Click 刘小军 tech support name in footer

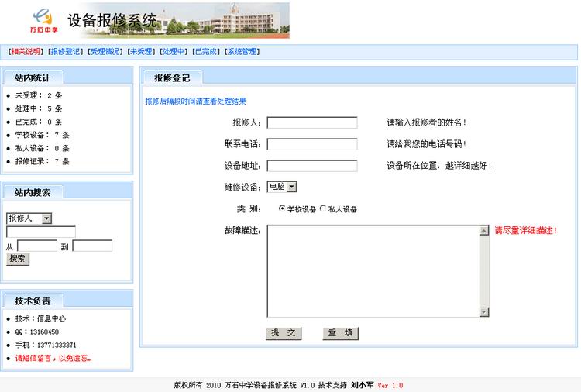(x=362, y=385)
